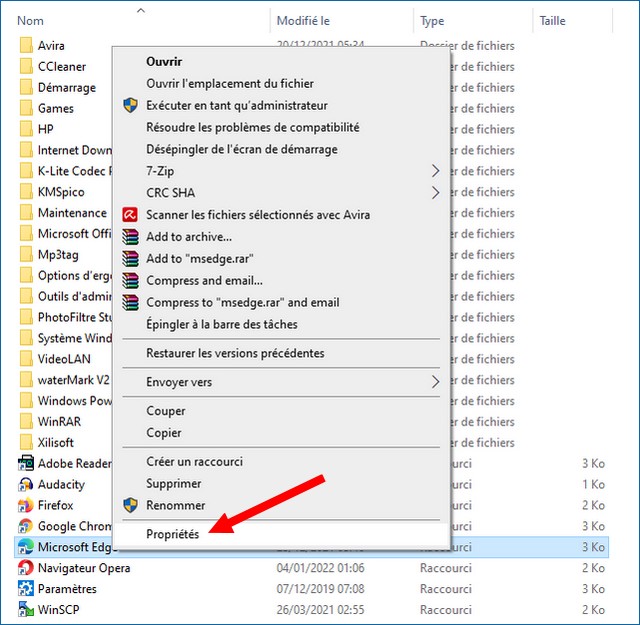This screenshot has width=640, height=625.
Task: Click Raccourci type in Navigateur Opera row
Action: point(446,568)
